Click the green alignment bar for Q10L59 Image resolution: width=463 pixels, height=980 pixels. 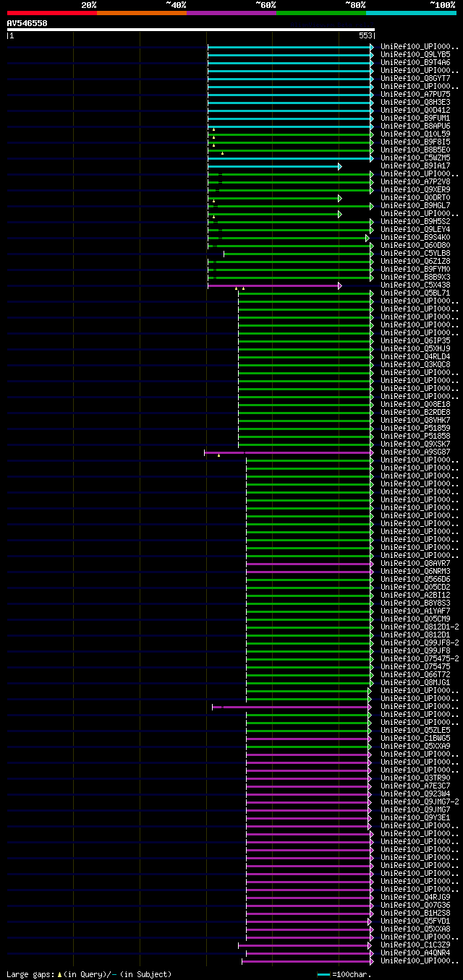coord(291,134)
